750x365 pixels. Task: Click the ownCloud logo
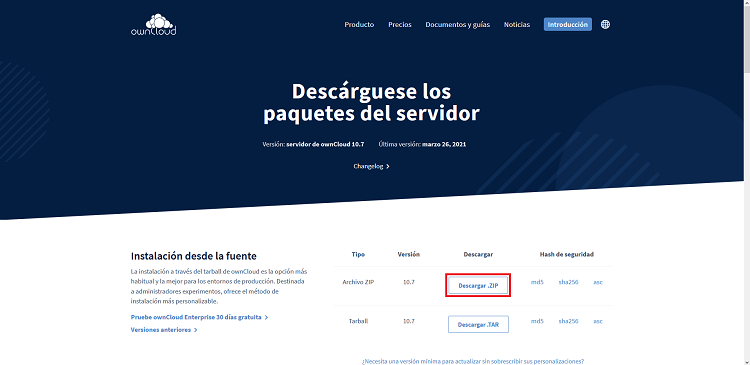(x=154, y=25)
